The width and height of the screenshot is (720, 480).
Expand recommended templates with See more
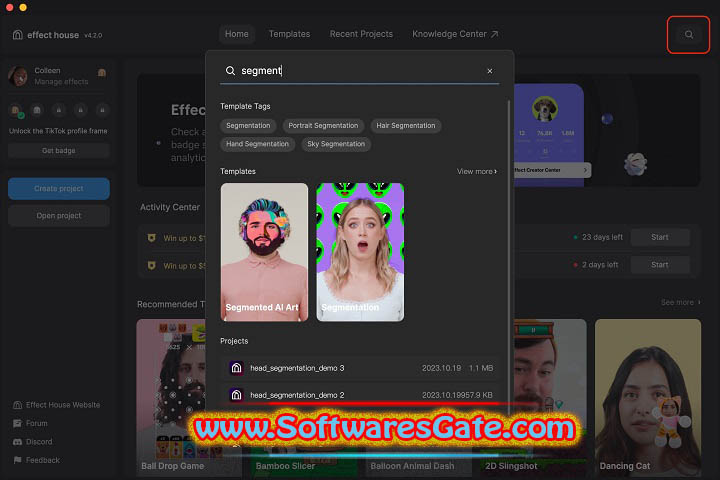pos(681,302)
